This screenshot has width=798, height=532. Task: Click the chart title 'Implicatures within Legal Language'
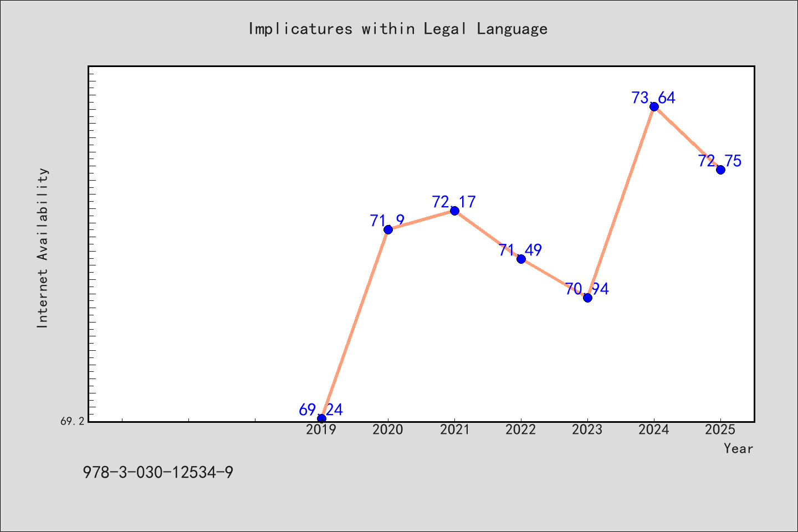coord(398,29)
